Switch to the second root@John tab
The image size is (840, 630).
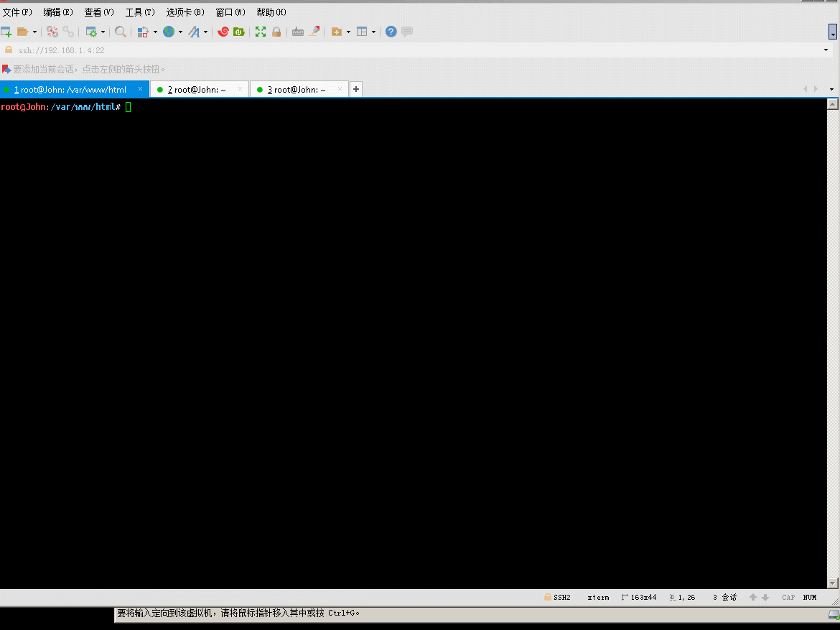[x=199, y=89]
